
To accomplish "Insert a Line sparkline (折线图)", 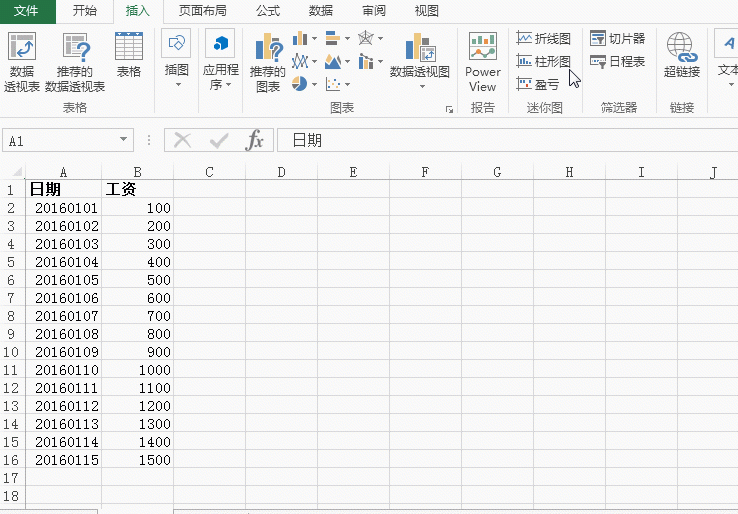I will pyautogui.click(x=544, y=39).
